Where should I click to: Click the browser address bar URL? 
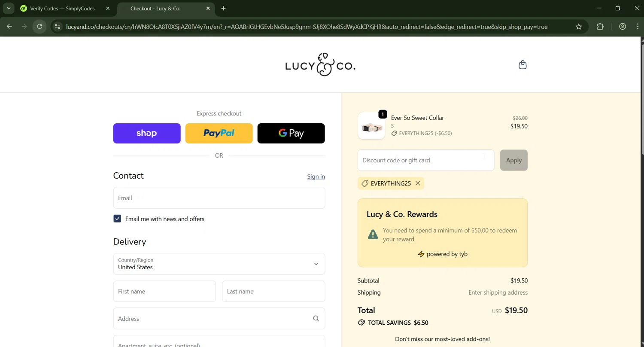[x=307, y=27]
